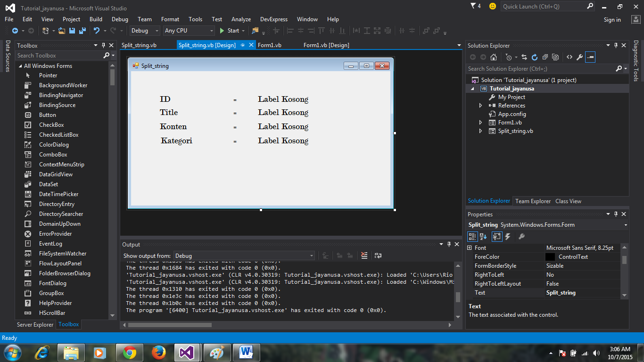Screen dimensions: 644x362
Task: Click the horizontal scrollbar in the Output window
Action: tap(170, 324)
